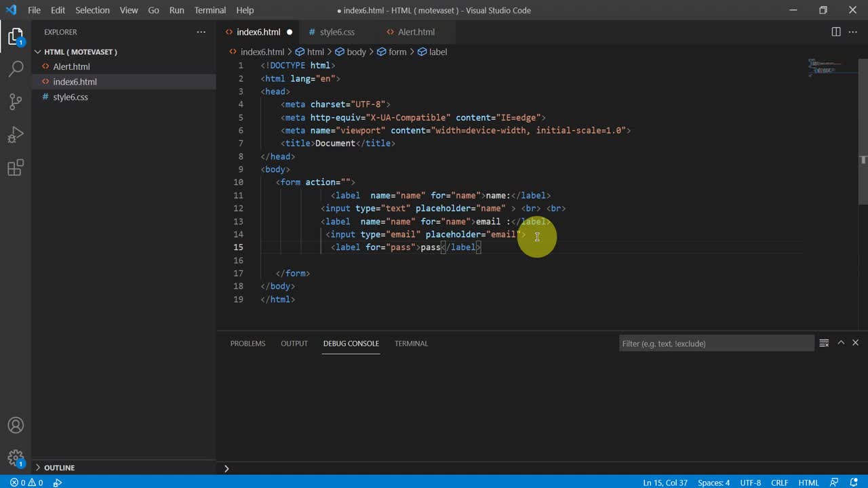Open Accounts menu icon
868x488 pixels.
click(16, 426)
